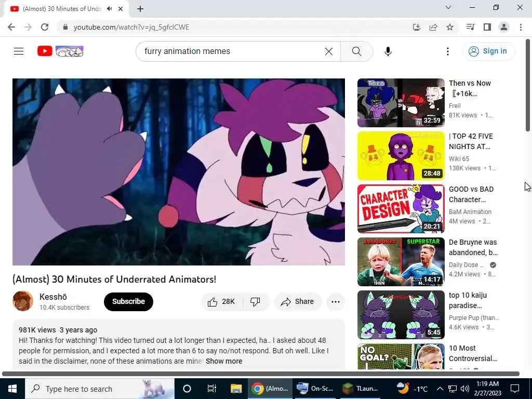Viewport: 532px width, 399px height.
Task: Click the '981K views 3 years ago' text
Action: [58, 330]
